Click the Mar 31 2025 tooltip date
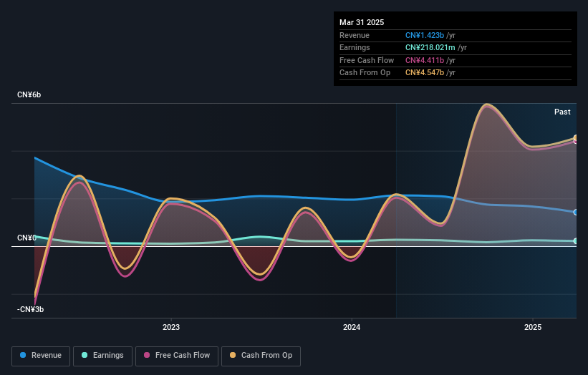This screenshot has width=588, height=375. (x=362, y=22)
